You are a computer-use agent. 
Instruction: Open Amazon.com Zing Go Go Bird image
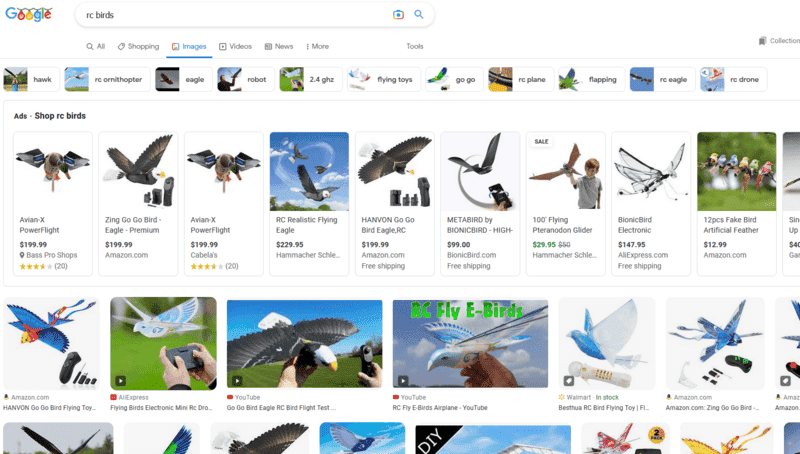click(715, 343)
